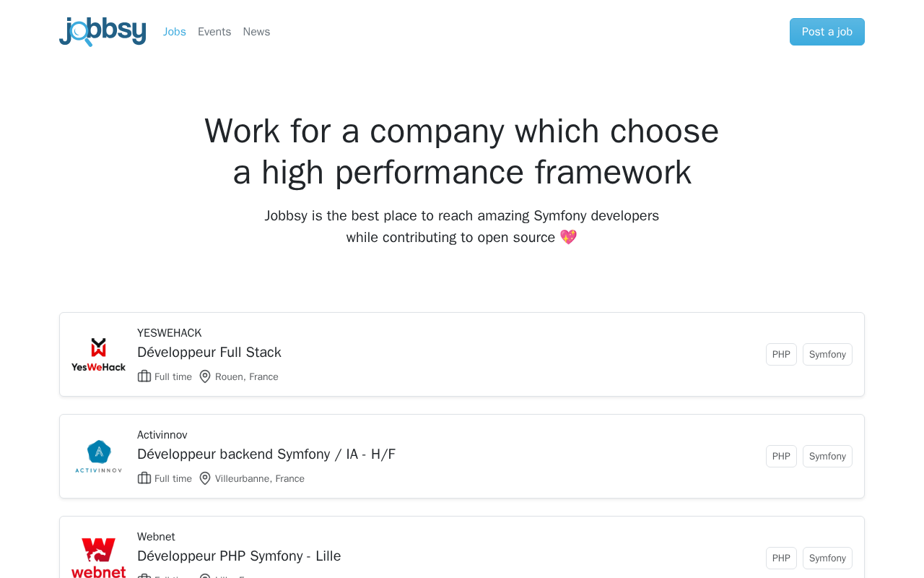Open the Events navigation tab
Viewport: 924px width, 578px height.
coord(214,32)
